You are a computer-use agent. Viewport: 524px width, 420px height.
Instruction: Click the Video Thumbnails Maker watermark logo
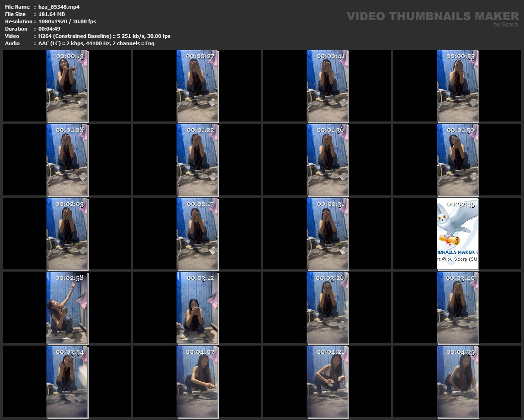[432, 16]
